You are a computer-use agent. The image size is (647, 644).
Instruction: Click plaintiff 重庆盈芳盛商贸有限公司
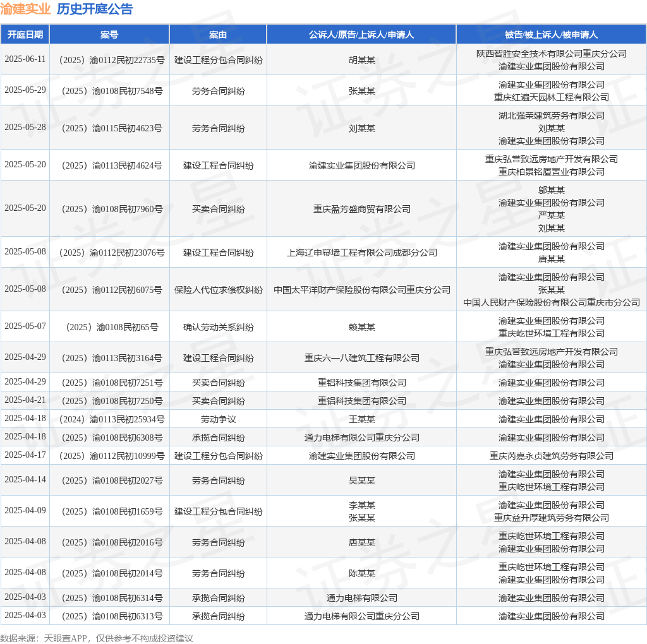(362, 209)
